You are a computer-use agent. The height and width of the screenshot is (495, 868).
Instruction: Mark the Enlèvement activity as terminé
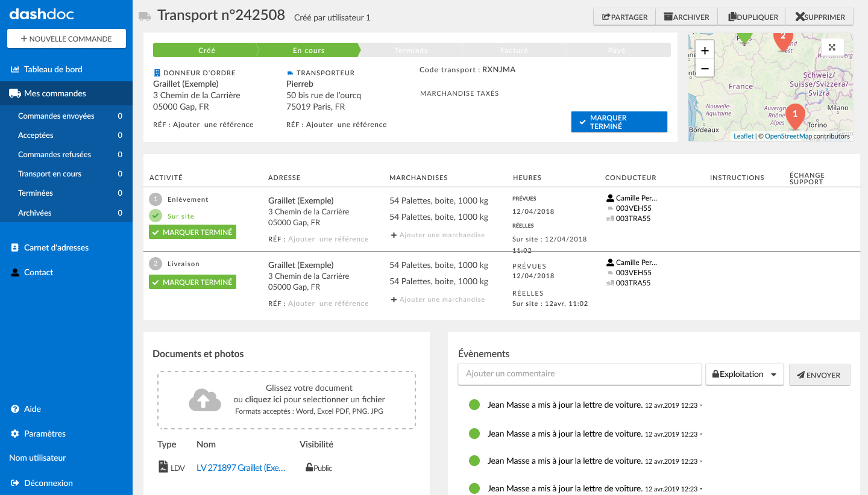click(x=192, y=232)
